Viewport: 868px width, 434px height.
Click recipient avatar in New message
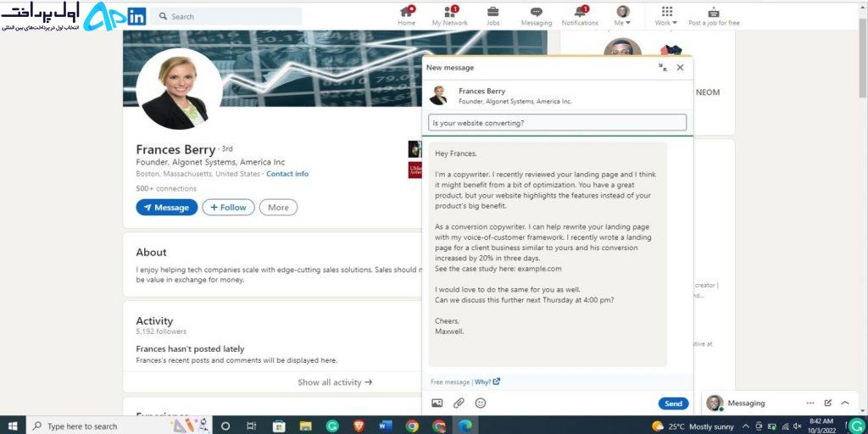tap(438, 95)
